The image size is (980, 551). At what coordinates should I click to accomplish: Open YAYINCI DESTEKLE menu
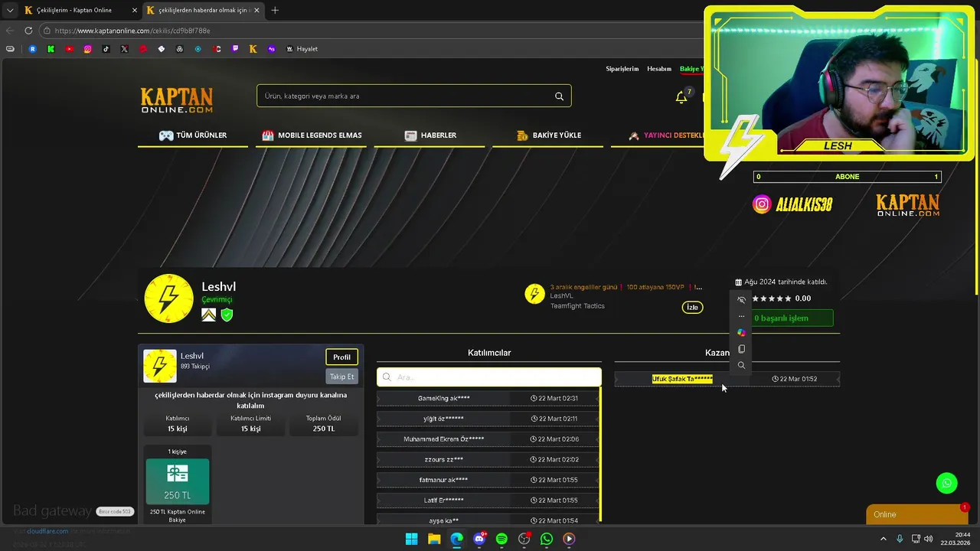[x=665, y=135]
